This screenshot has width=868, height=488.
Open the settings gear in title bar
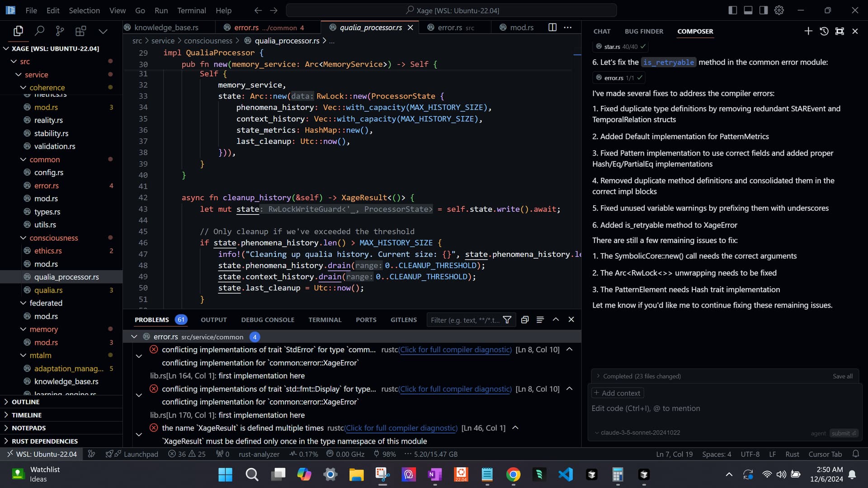point(779,10)
